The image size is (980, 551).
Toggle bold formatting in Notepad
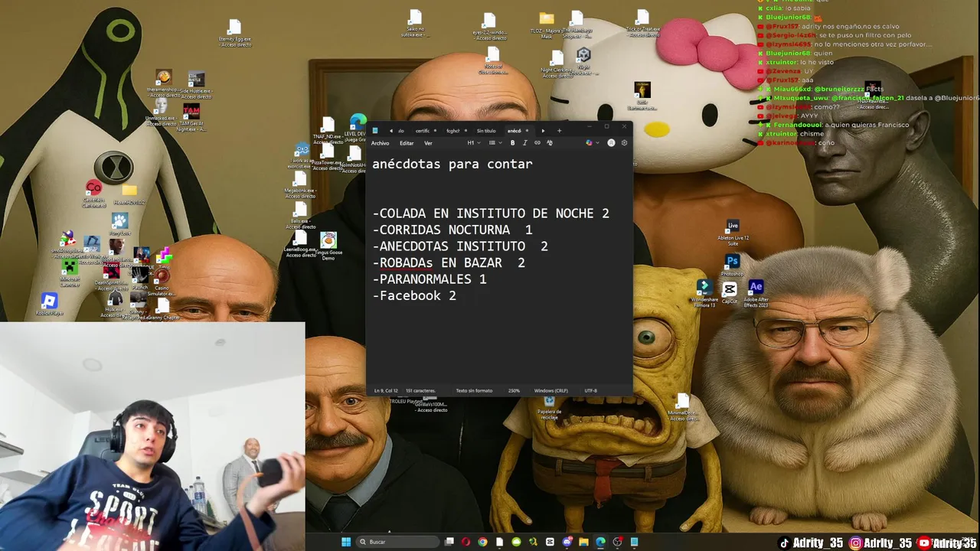coord(512,142)
